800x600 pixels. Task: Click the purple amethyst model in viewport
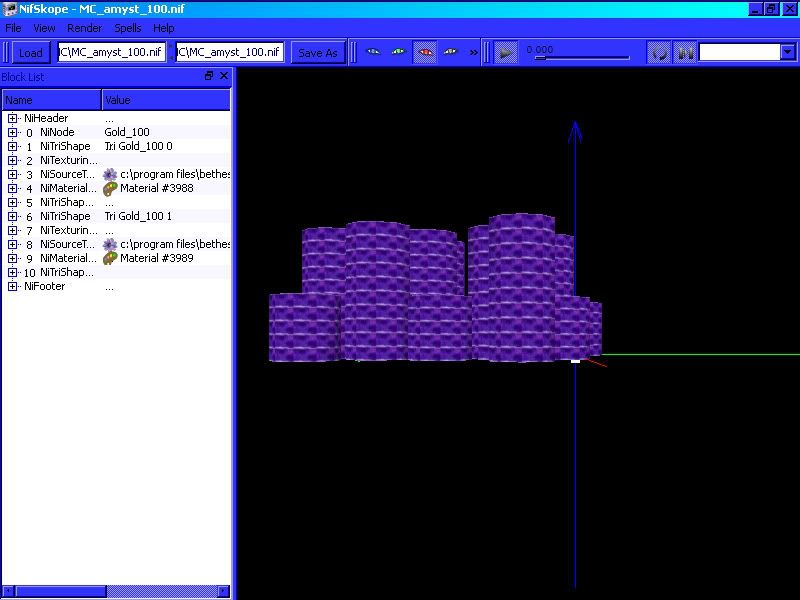(x=435, y=289)
